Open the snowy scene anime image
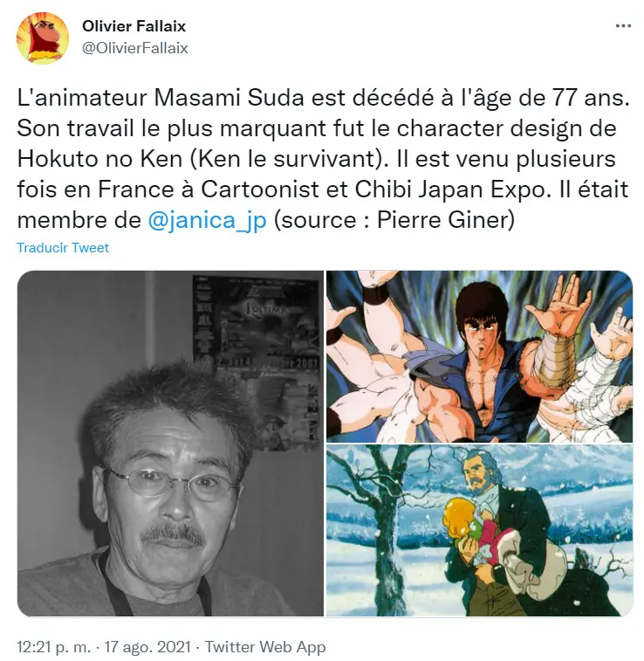Screen dimensions: 644x661 (479, 531)
